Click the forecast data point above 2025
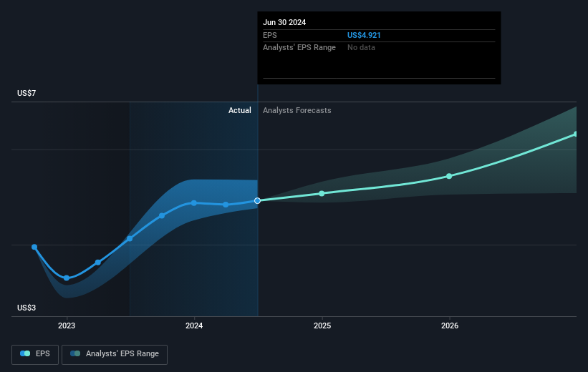This screenshot has width=588, height=372. (x=322, y=193)
